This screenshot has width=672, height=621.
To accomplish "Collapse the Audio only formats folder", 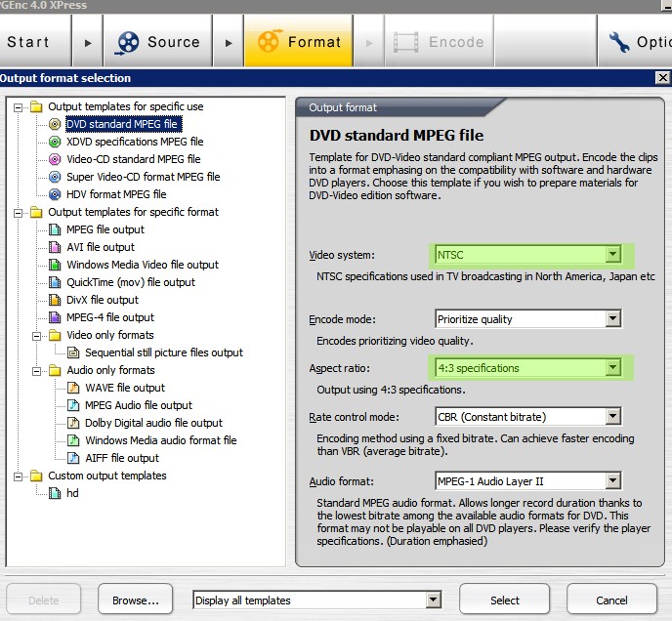I will [x=36, y=371].
